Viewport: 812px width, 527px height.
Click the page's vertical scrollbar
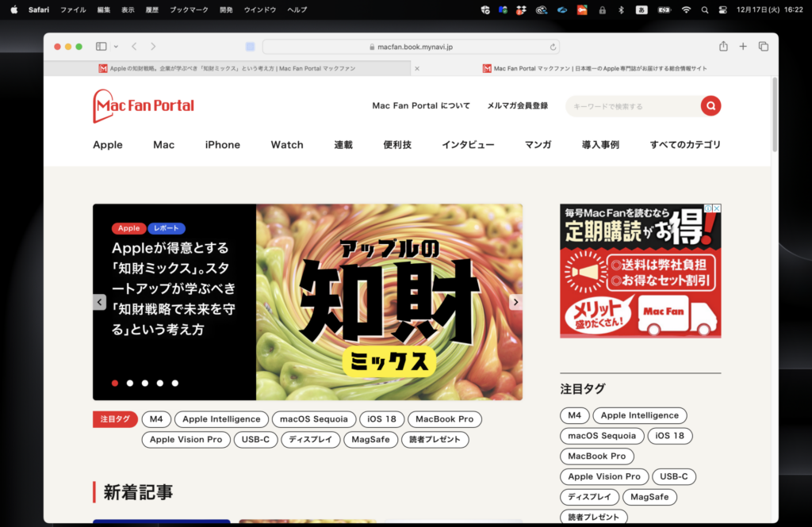775,115
